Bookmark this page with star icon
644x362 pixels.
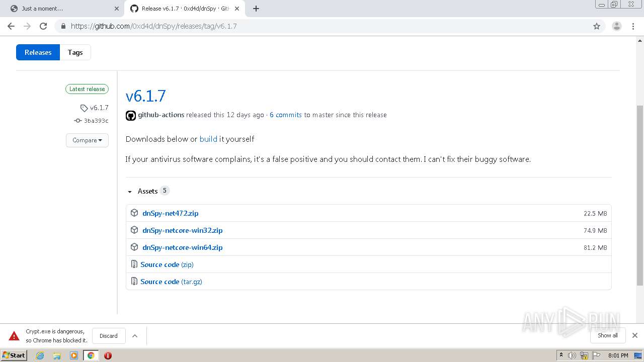click(x=597, y=26)
